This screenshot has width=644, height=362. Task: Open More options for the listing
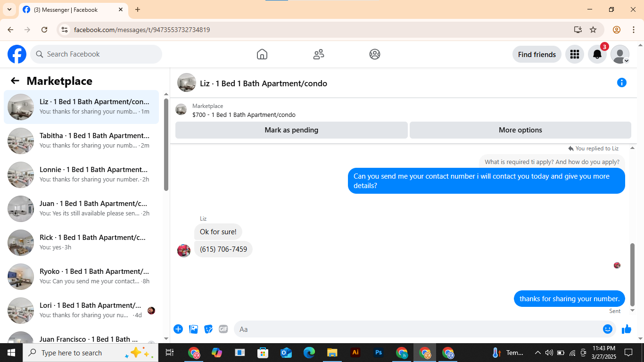(520, 130)
